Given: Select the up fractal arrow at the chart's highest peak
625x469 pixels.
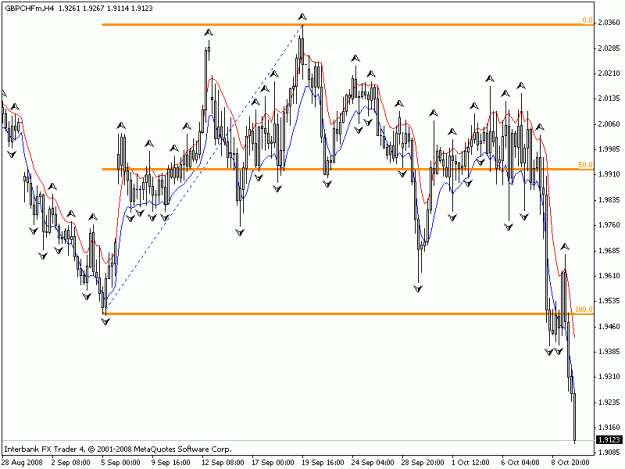Looking at the screenshot, I should [303, 17].
